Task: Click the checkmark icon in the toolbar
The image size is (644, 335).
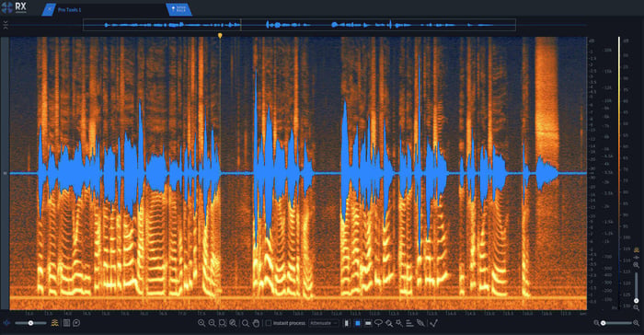Action: click(x=434, y=323)
